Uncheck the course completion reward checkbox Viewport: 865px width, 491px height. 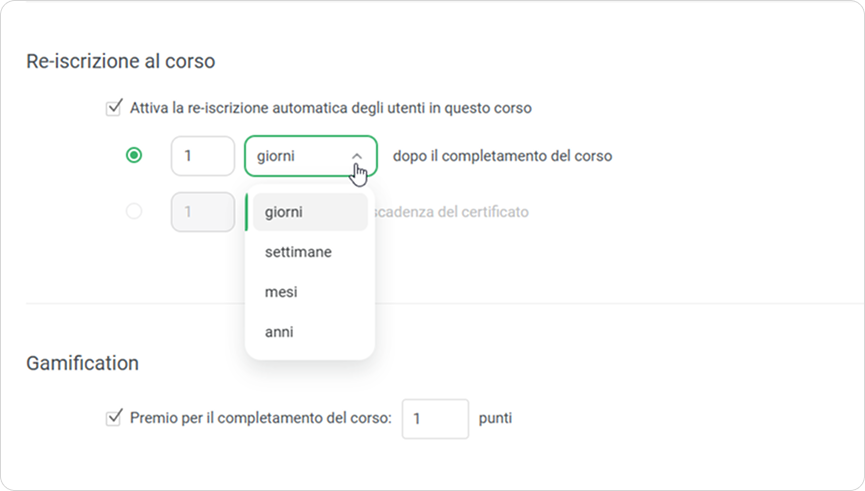114,417
